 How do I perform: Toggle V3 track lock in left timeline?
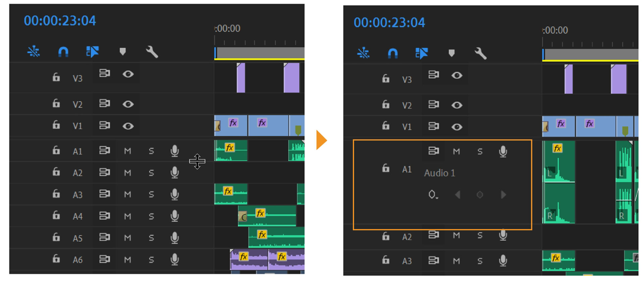(56, 77)
